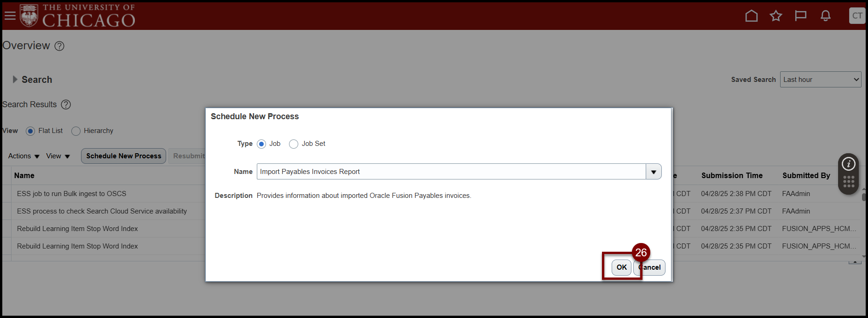Image resolution: width=868 pixels, height=318 pixels.
Task: Open the hamburger navigation menu
Action: point(10,16)
